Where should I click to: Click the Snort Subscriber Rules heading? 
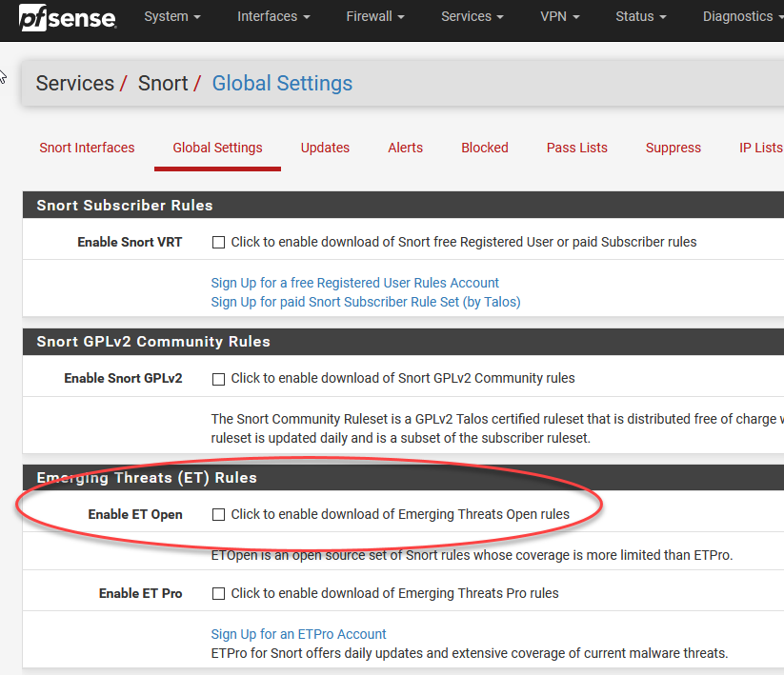125,206
